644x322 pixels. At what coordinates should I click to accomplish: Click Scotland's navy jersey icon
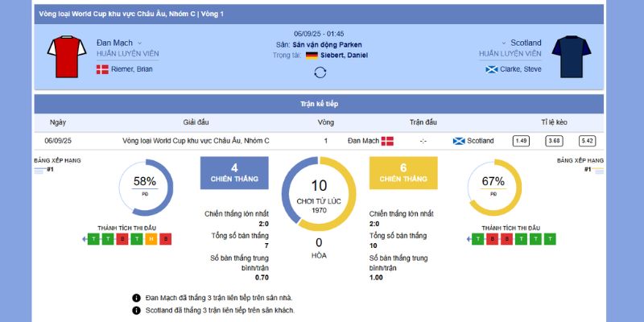pyautogui.click(x=573, y=56)
